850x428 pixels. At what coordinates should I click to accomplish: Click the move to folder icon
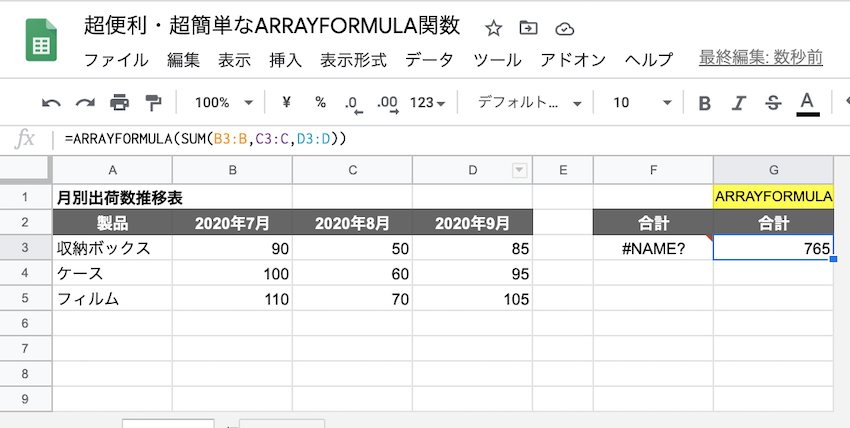529,28
